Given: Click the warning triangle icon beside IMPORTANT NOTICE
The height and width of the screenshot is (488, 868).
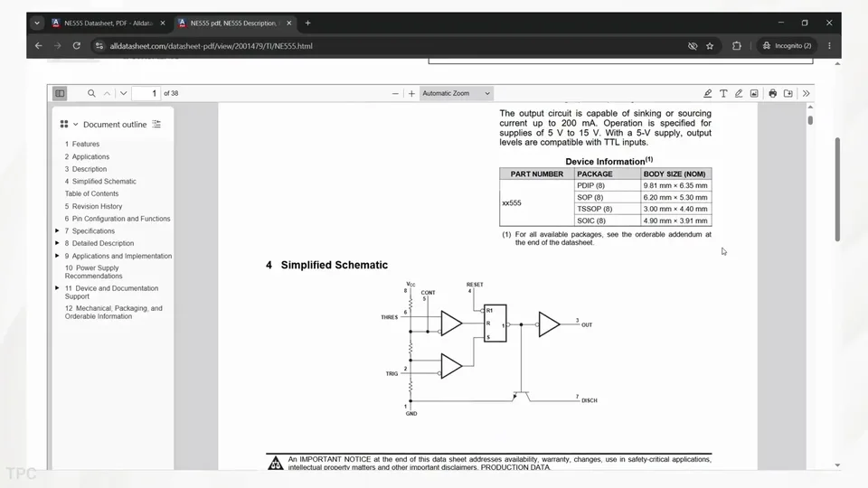Looking at the screenshot, I should click(275, 463).
